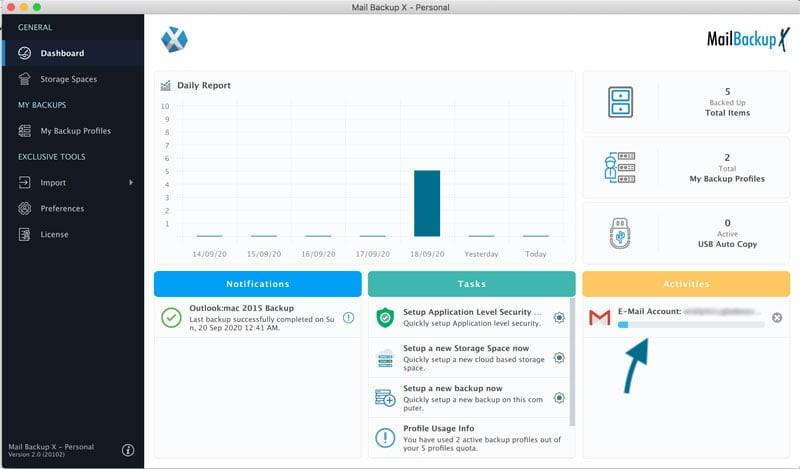Select the Profile Usage Info task

(x=468, y=438)
